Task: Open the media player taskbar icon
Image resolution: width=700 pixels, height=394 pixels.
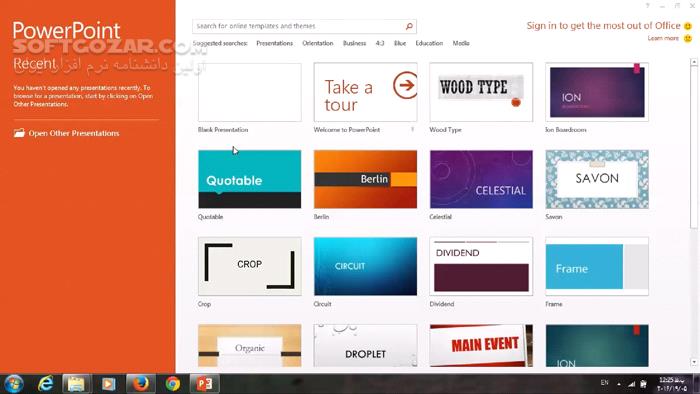Action: click(108, 384)
